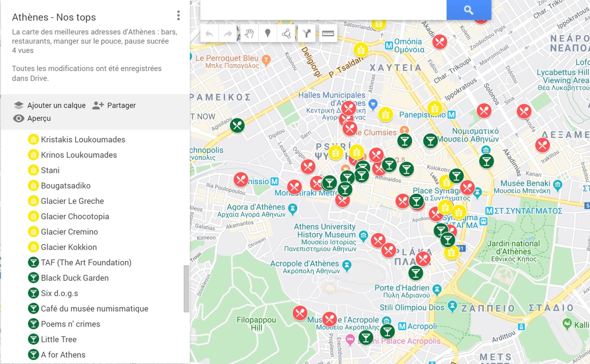This screenshot has height=364, width=590.
Task: Select the ruler measure distance tool
Action: (328, 34)
